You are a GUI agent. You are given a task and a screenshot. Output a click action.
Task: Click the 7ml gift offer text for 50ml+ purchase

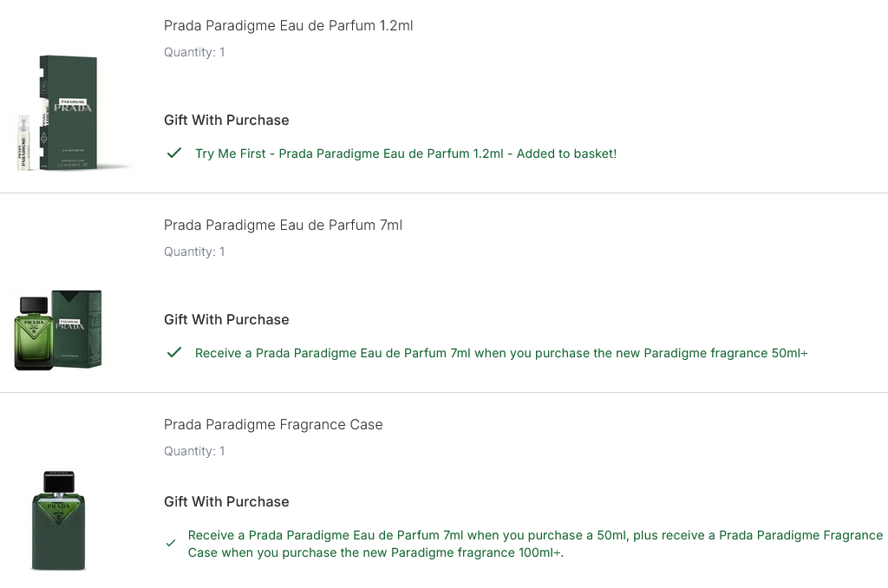[501, 353]
